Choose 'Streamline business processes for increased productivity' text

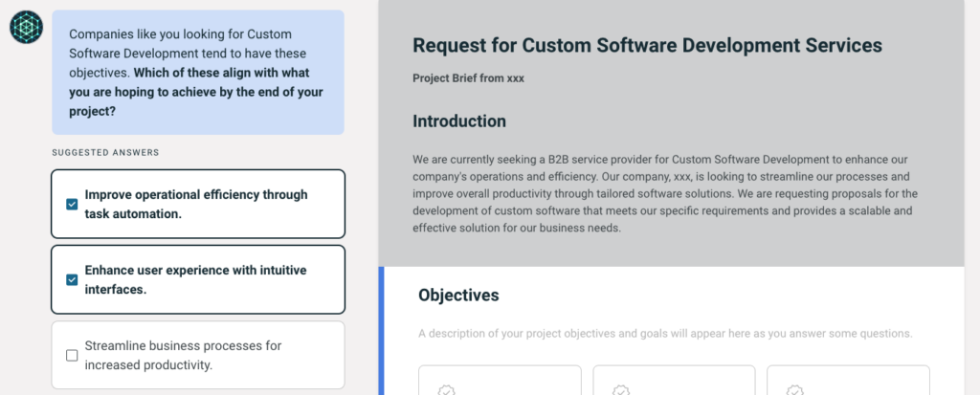point(182,355)
